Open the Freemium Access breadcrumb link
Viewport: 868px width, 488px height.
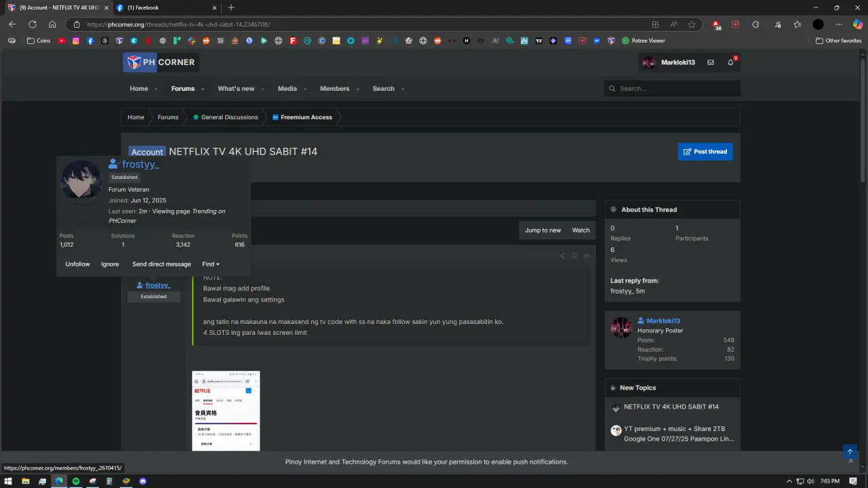click(302, 117)
